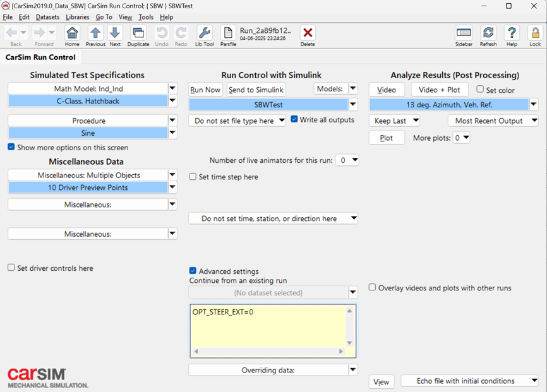Viewport: 547px width, 392px height.
Task: Open the Tools menu
Action: [x=146, y=17]
